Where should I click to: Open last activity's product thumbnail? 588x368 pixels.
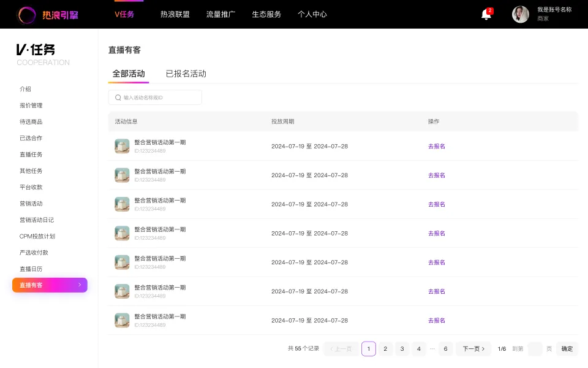(x=122, y=320)
